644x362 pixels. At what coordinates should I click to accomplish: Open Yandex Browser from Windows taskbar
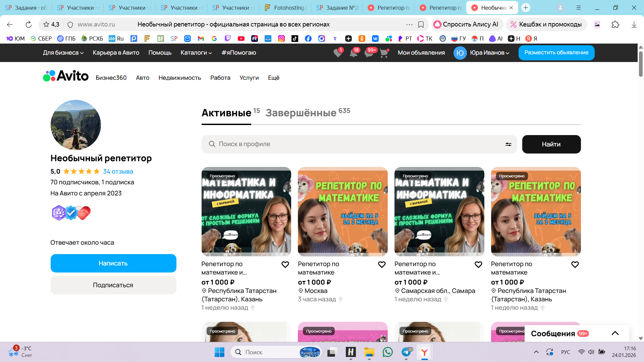pyautogui.click(x=424, y=352)
